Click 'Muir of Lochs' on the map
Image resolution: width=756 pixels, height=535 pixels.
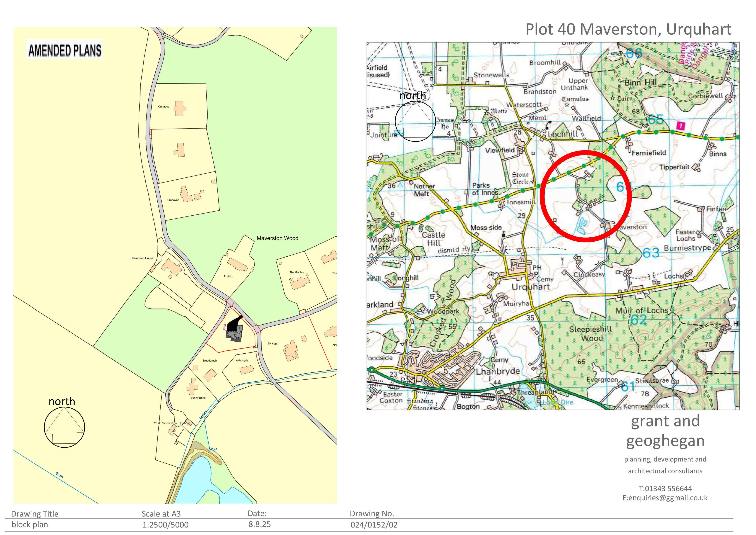click(x=642, y=311)
